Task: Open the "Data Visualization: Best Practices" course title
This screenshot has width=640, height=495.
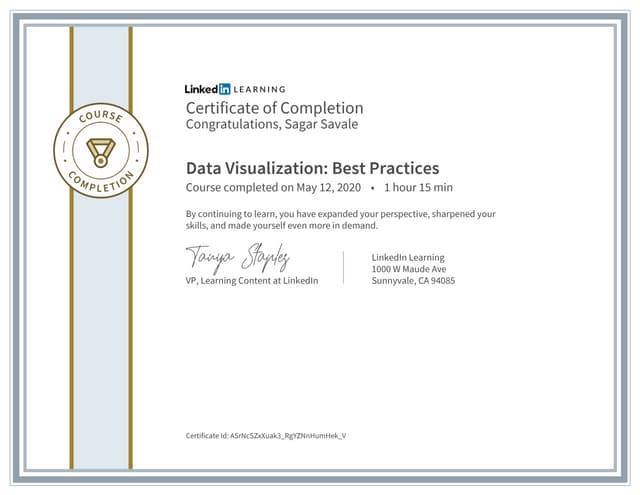Action: click(312, 168)
